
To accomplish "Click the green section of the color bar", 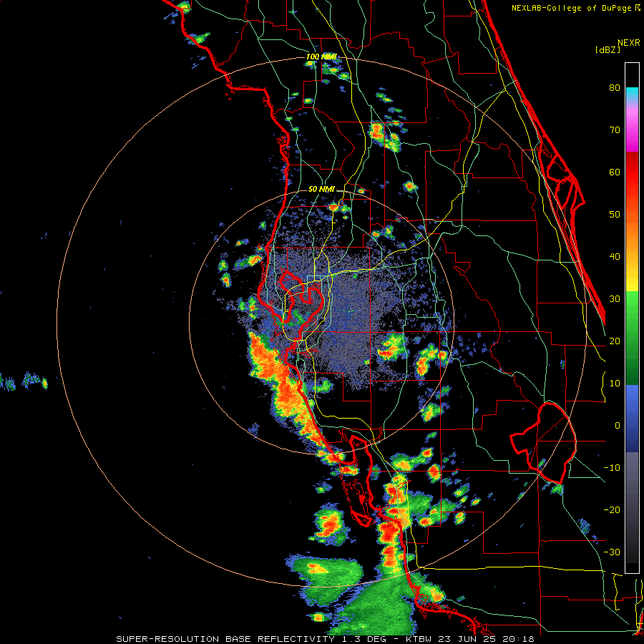I will 632,338.
